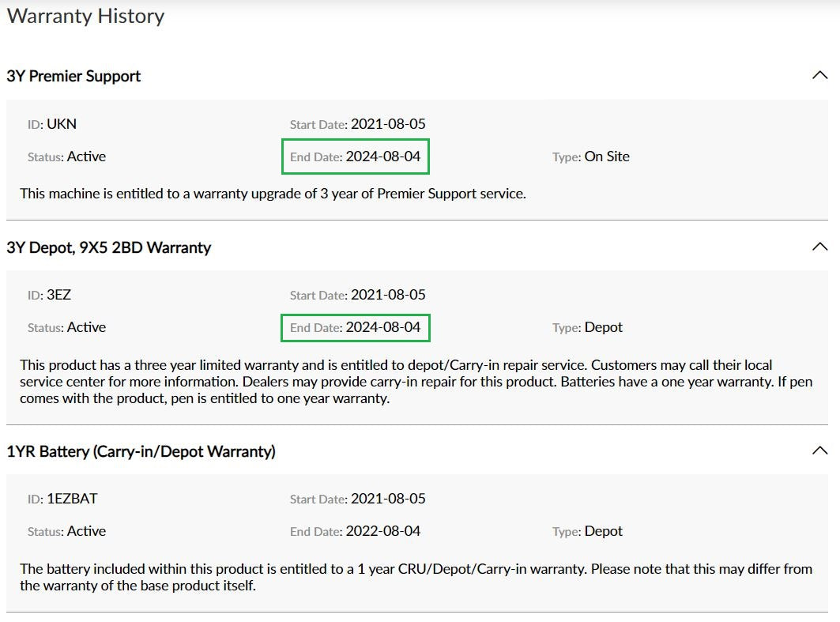Screen dimensions: 840x622
Task: Collapse the 1YR Battery warranty chevron
Action: pyautogui.click(x=819, y=450)
